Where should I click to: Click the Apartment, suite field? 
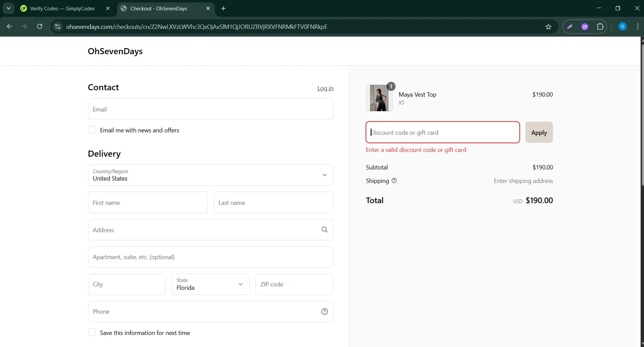211,257
